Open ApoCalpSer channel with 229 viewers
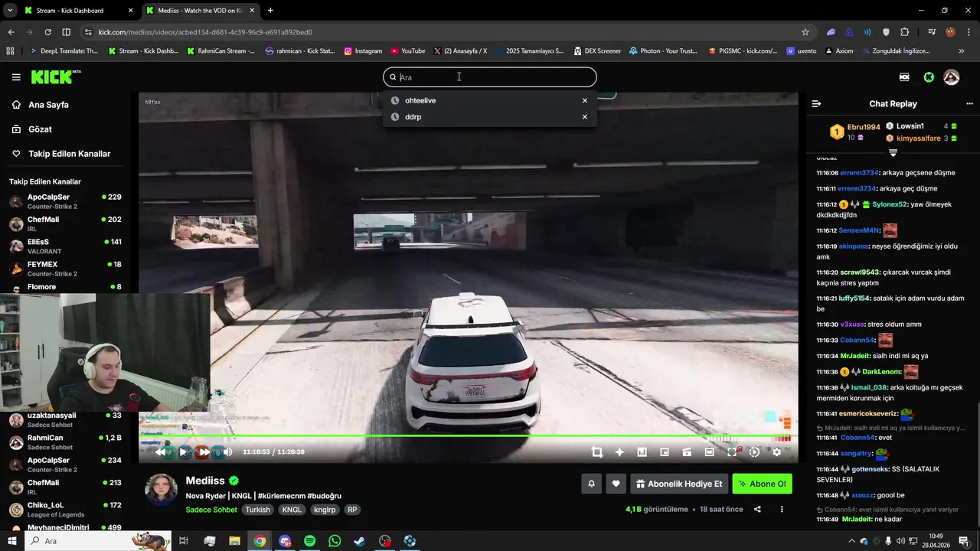The width and height of the screenshot is (980, 551). tap(65, 201)
